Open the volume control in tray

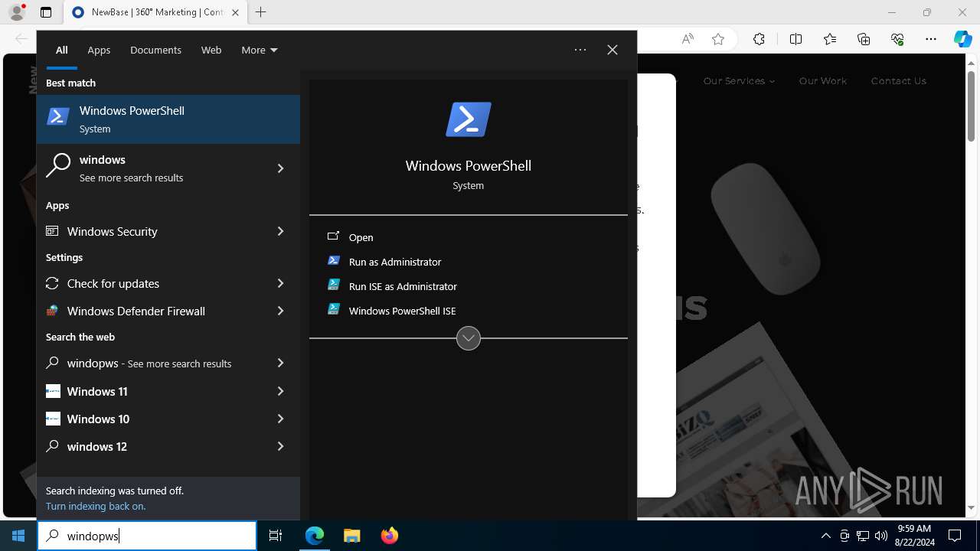point(881,536)
